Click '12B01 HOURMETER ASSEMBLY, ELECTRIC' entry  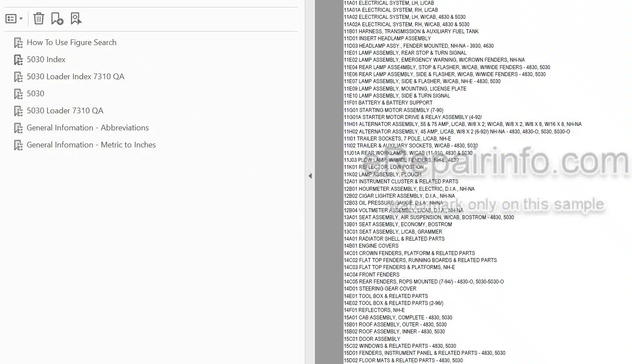pos(409,189)
